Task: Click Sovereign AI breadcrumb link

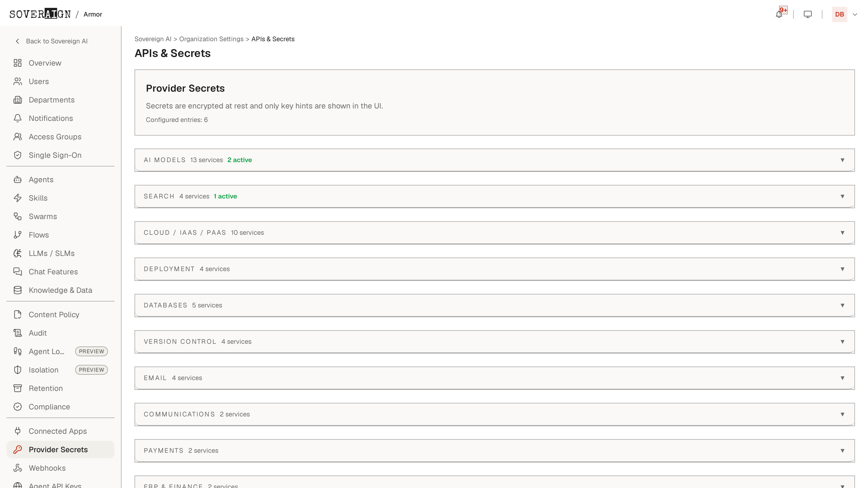Action: (x=153, y=39)
